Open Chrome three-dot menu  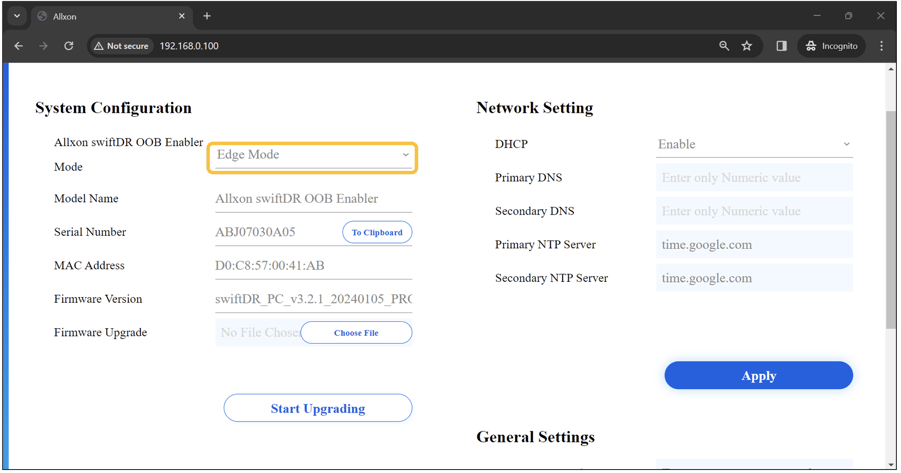pos(881,46)
